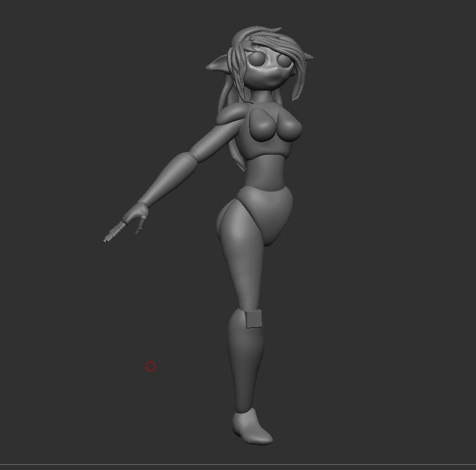Image resolution: width=476 pixels, height=470 pixels.
Task: Click the hair bangs on the forehead
Action: [x=270, y=41]
